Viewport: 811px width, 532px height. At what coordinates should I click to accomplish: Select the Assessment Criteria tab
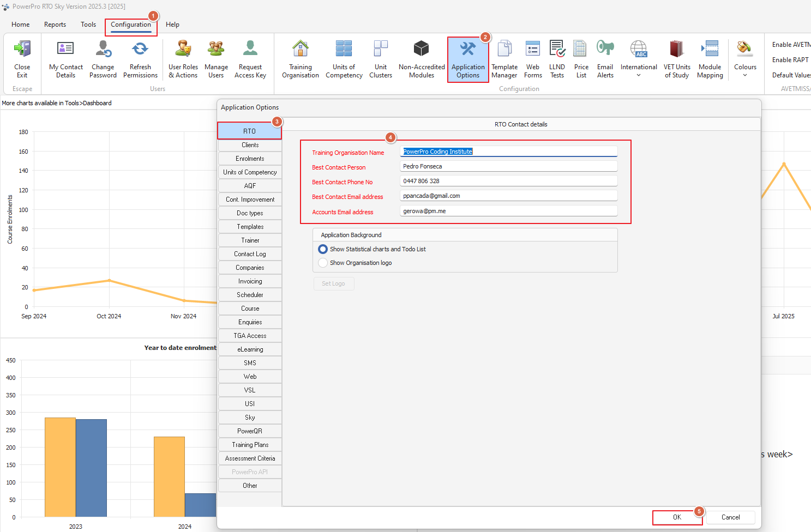250,458
